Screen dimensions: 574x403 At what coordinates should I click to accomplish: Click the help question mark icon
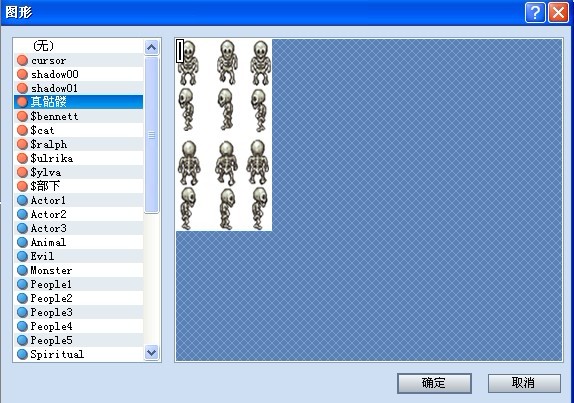(535, 13)
